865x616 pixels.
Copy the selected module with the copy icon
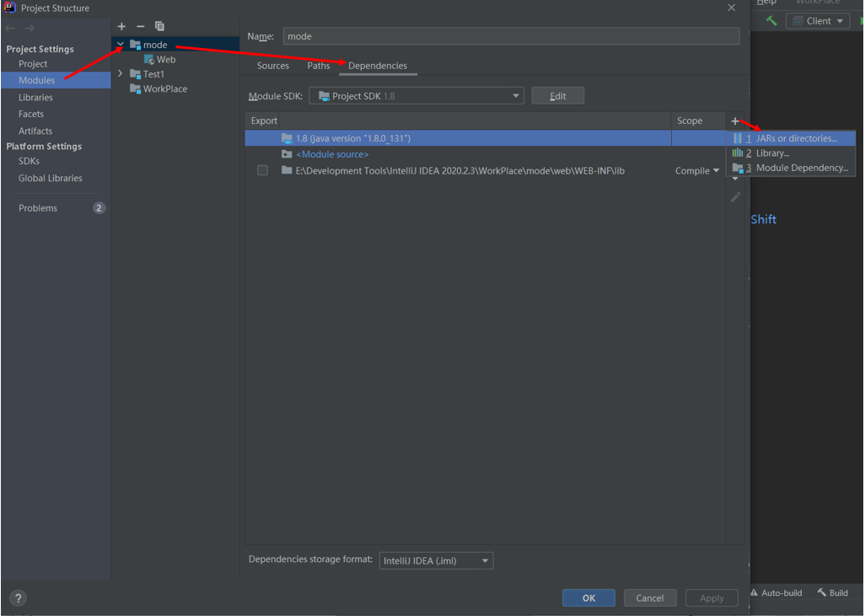click(x=159, y=26)
